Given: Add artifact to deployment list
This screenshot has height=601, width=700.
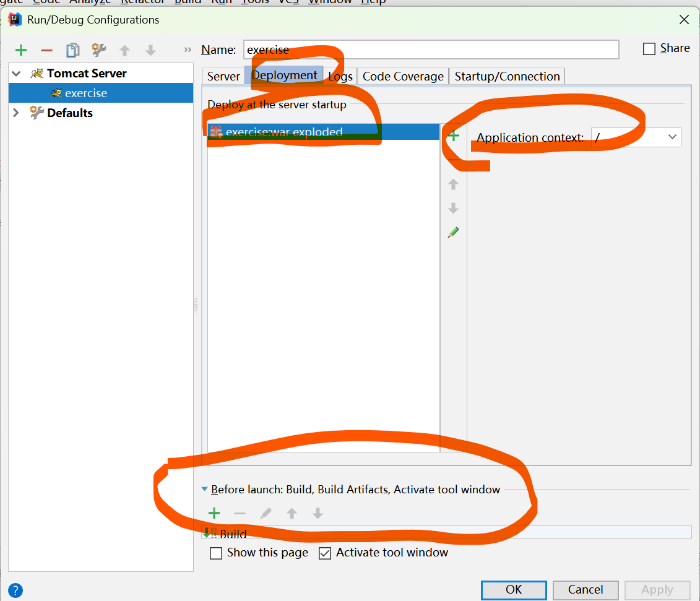Looking at the screenshot, I should (x=454, y=136).
